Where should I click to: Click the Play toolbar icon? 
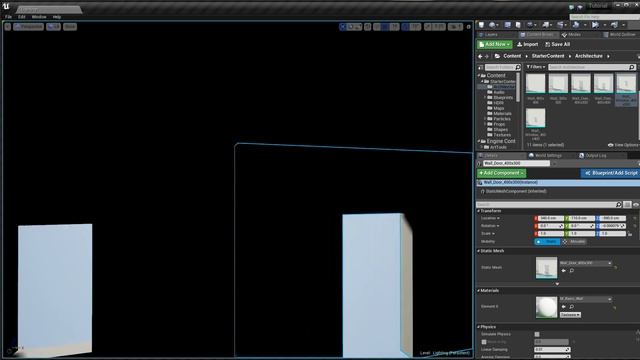pyautogui.click(x=596, y=25)
